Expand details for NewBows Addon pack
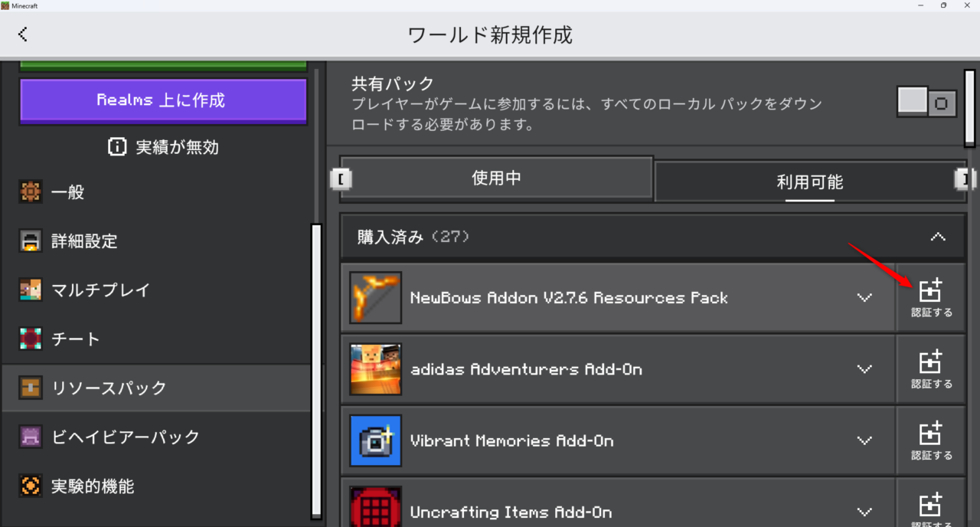The width and height of the screenshot is (980, 527). click(x=865, y=298)
